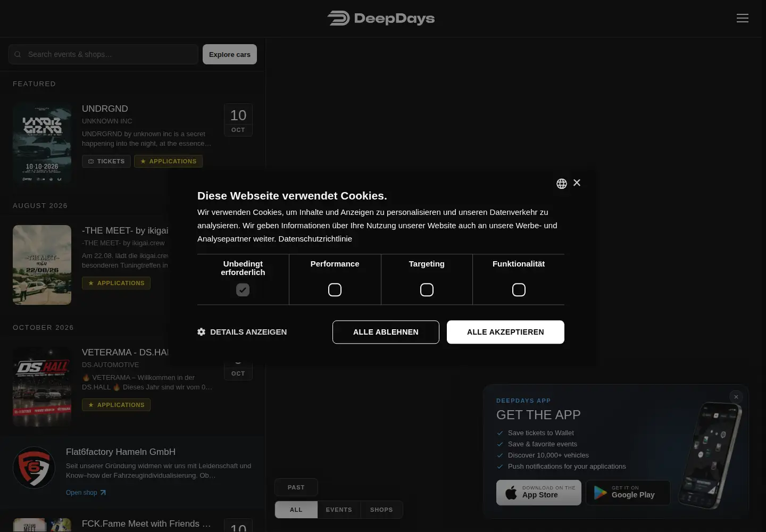766x532 pixels.
Task: Click the Google Play triangle icon
Action: (600, 493)
